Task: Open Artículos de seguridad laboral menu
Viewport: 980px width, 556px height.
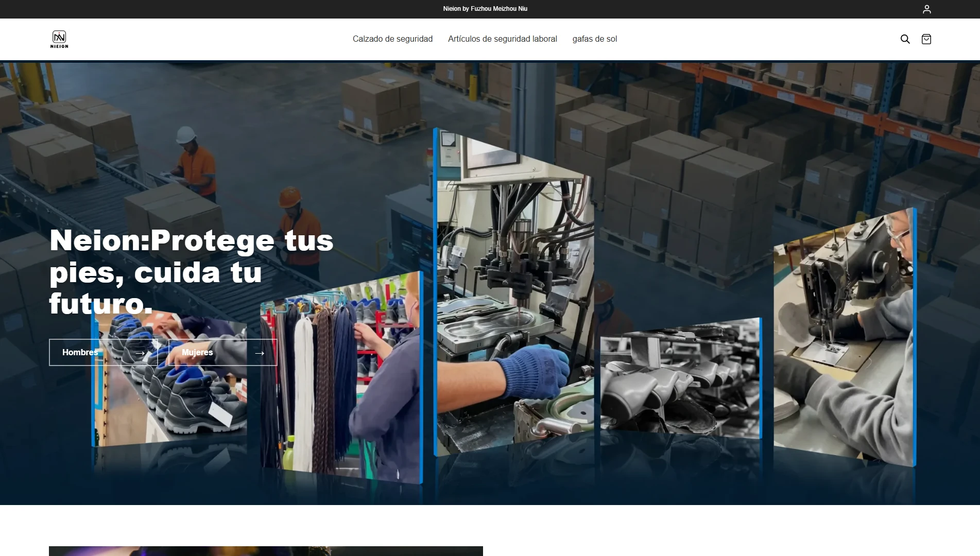Action: tap(502, 39)
